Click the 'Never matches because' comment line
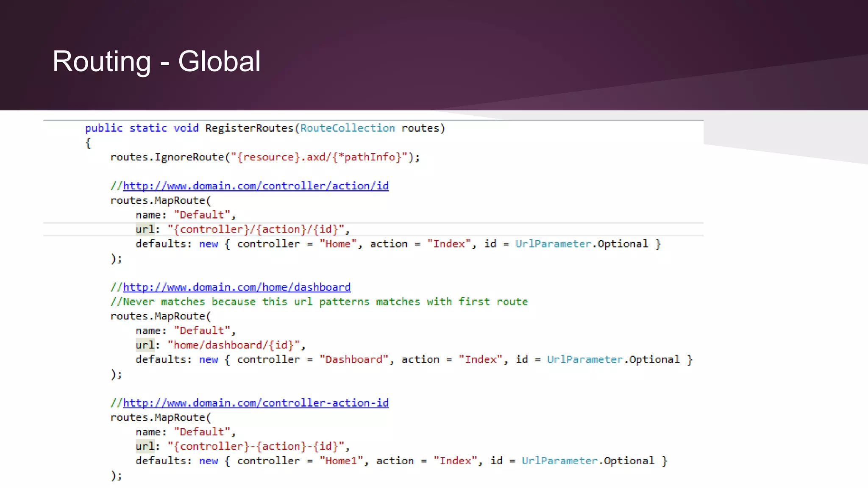Screen dimensions: 868x488 click(319, 302)
